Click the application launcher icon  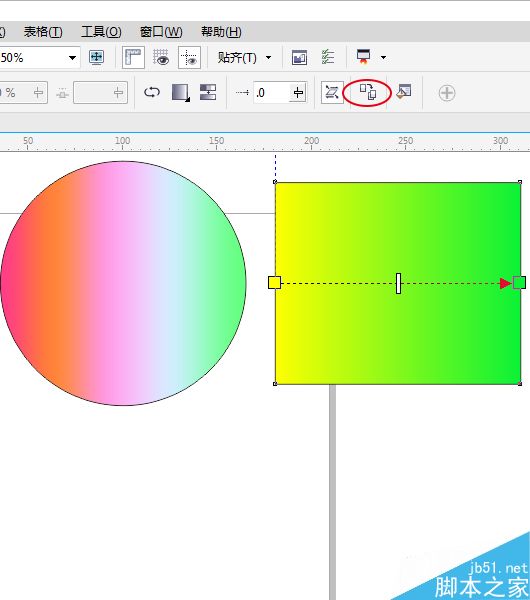pos(364,56)
